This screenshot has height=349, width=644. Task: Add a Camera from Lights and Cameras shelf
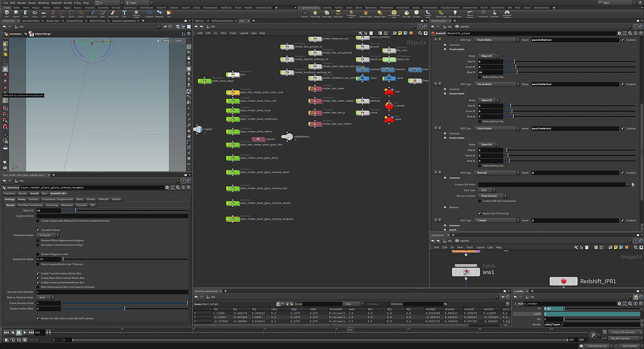coord(304,13)
